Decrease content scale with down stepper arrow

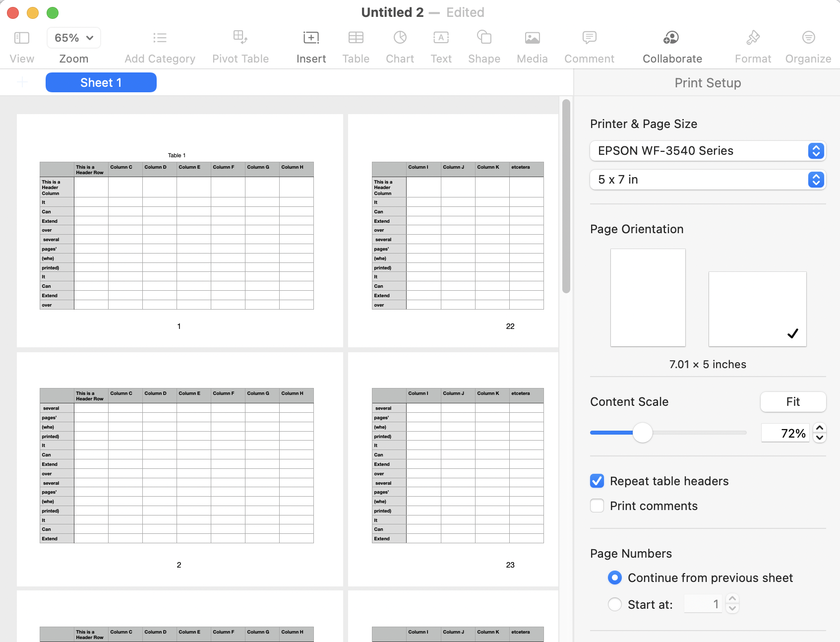(x=820, y=438)
